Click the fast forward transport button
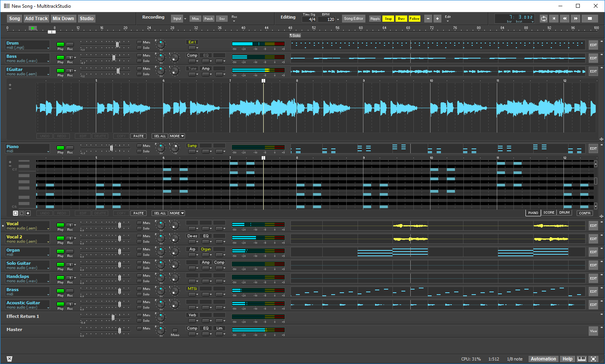This screenshot has height=364, width=605. 576,19
